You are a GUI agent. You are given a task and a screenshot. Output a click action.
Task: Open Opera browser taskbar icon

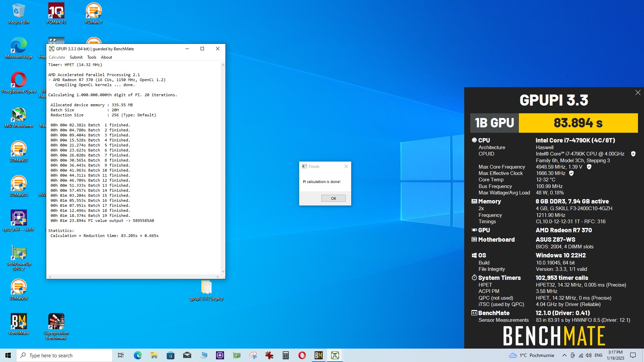302,355
